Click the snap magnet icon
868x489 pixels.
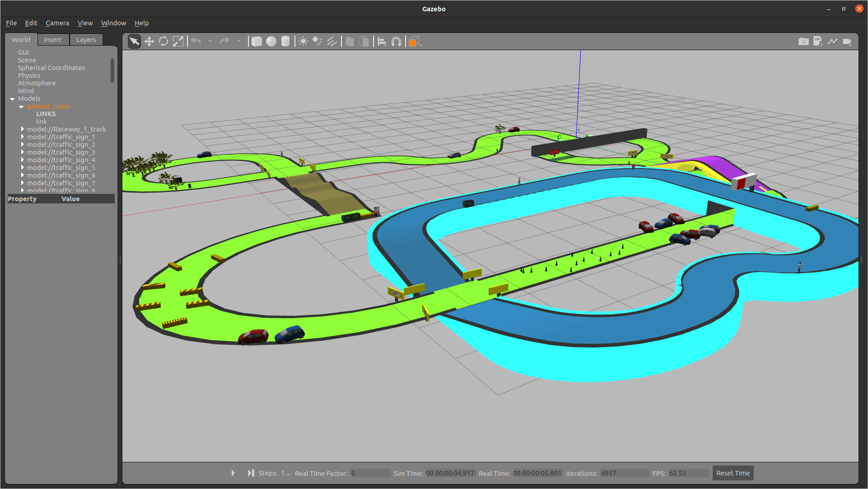point(396,42)
